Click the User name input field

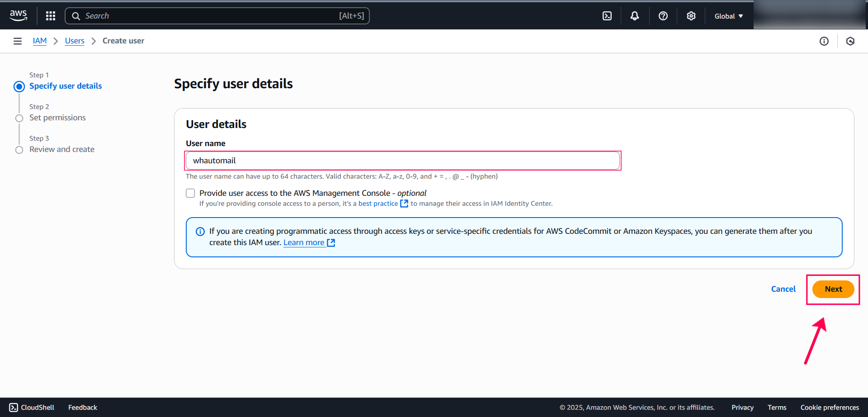tap(402, 161)
